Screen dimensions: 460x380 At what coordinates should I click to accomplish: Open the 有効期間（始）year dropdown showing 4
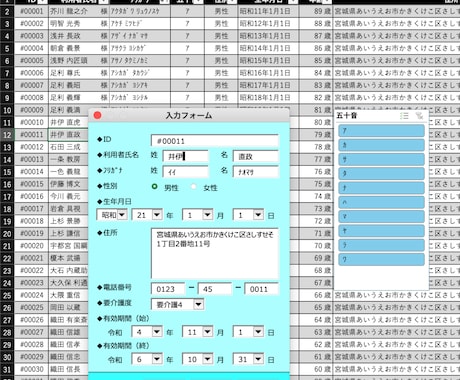tap(157, 332)
